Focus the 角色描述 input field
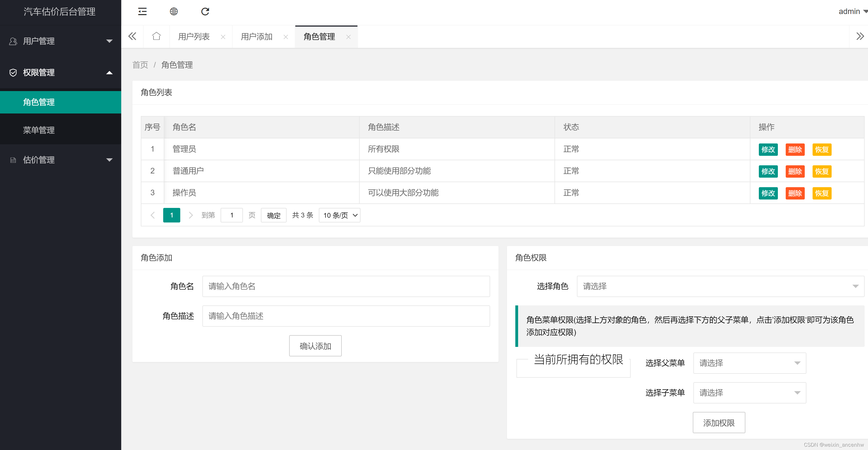 click(346, 316)
